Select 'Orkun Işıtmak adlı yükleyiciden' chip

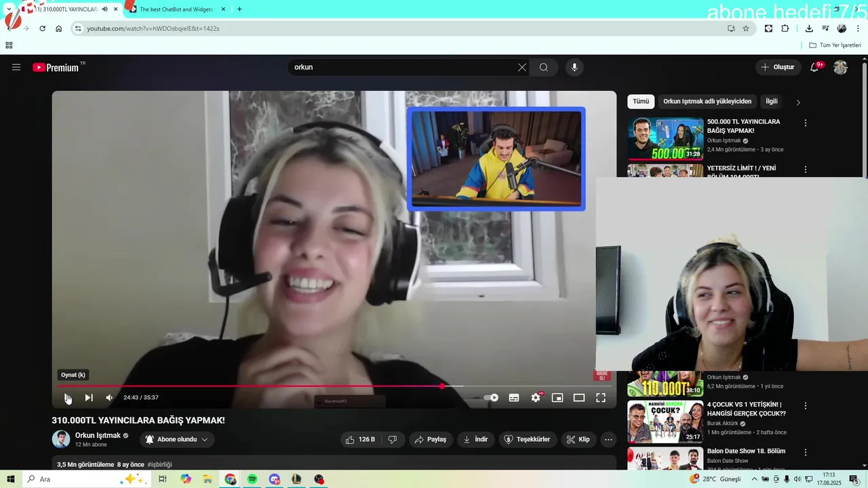(x=707, y=101)
